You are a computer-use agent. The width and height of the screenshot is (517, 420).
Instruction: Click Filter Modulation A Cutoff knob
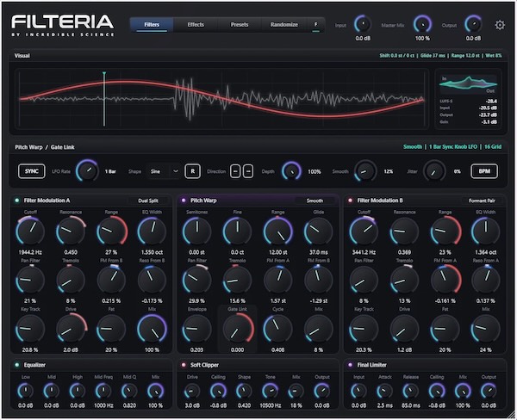click(30, 231)
